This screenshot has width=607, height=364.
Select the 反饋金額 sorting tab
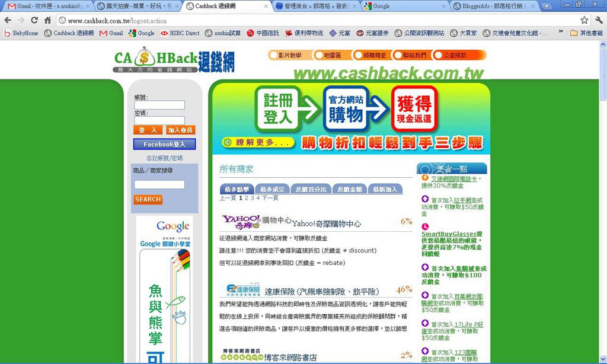(350, 189)
